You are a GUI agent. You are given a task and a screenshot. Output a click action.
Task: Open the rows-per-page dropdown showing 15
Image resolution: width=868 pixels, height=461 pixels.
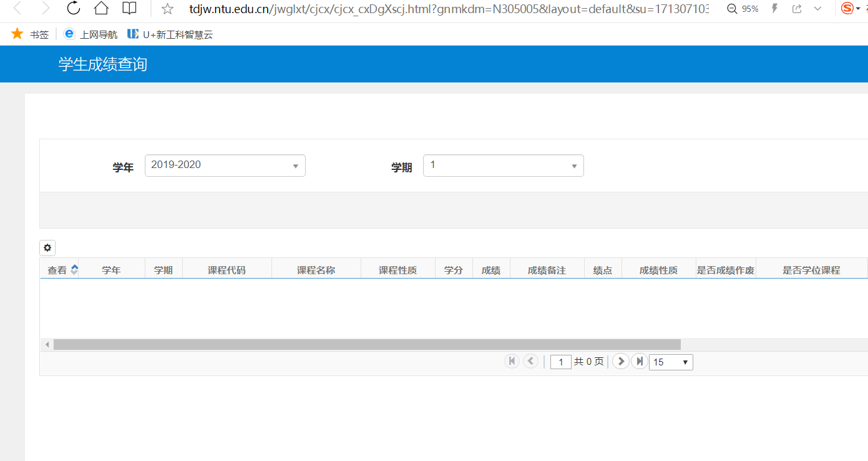tap(671, 362)
